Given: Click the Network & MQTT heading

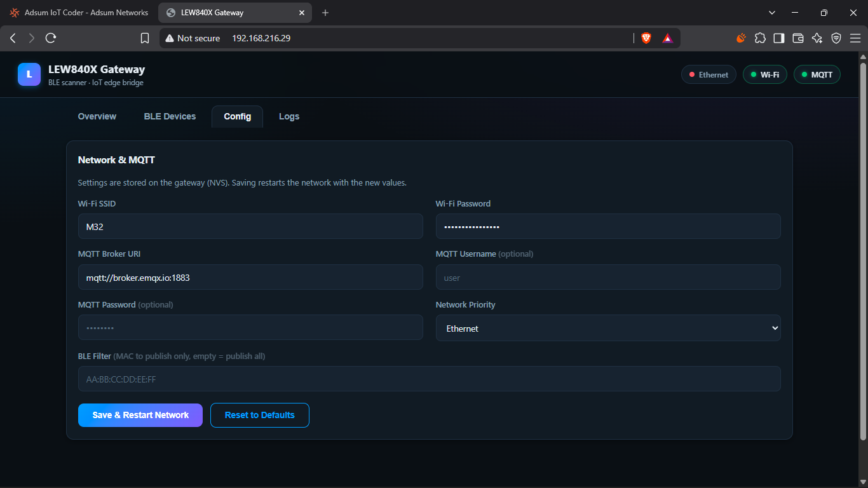Looking at the screenshot, I should (116, 160).
